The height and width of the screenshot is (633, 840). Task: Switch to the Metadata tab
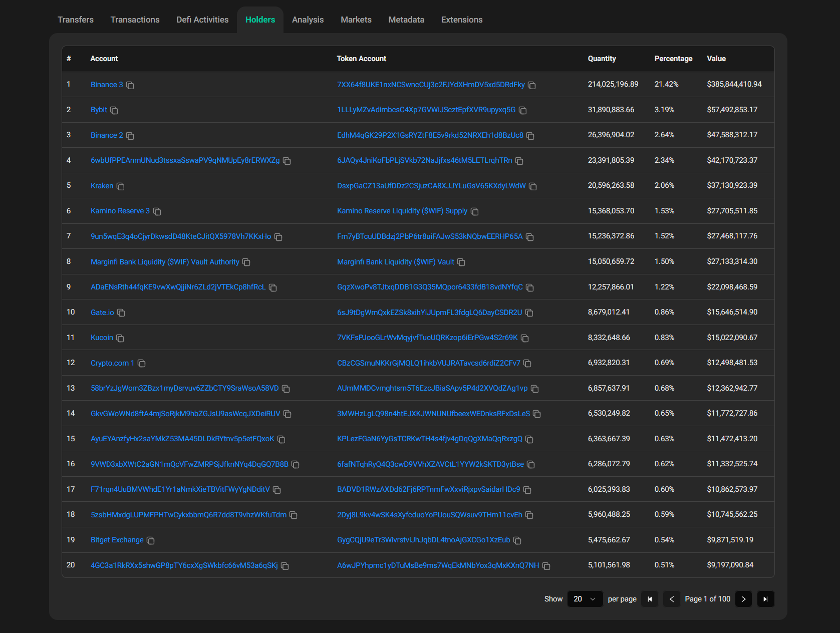pos(406,20)
